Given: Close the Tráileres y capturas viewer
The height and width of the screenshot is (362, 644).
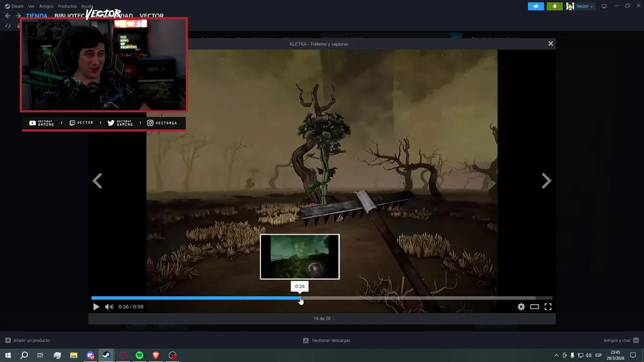Looking at the screenshot, I should 550,44.
